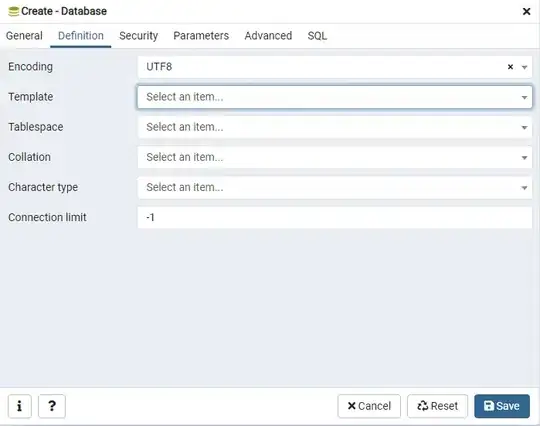Open the Security tab

pyautogui.click(x=138, y=36)
